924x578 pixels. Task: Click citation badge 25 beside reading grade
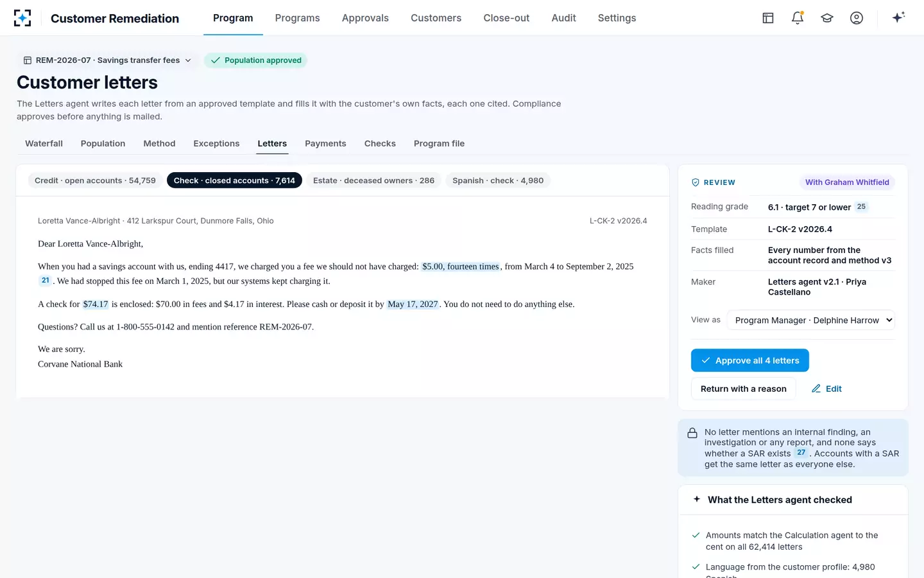coord(861,207)
